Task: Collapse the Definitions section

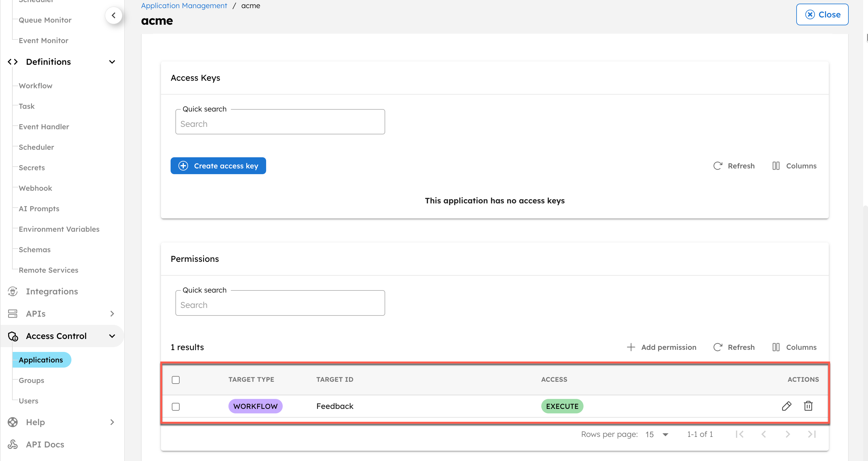Action: (x=112, y=62)
